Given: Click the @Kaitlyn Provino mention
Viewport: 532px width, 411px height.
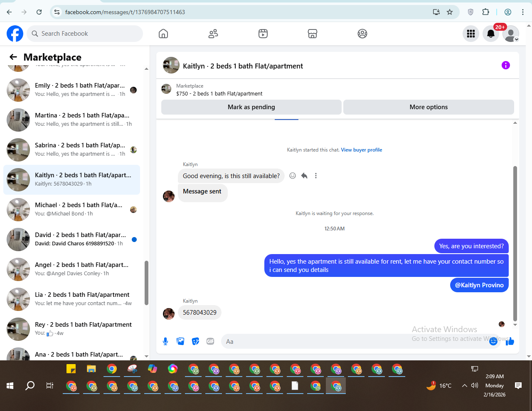Looking at the screenshot, I should coord(479,285).
